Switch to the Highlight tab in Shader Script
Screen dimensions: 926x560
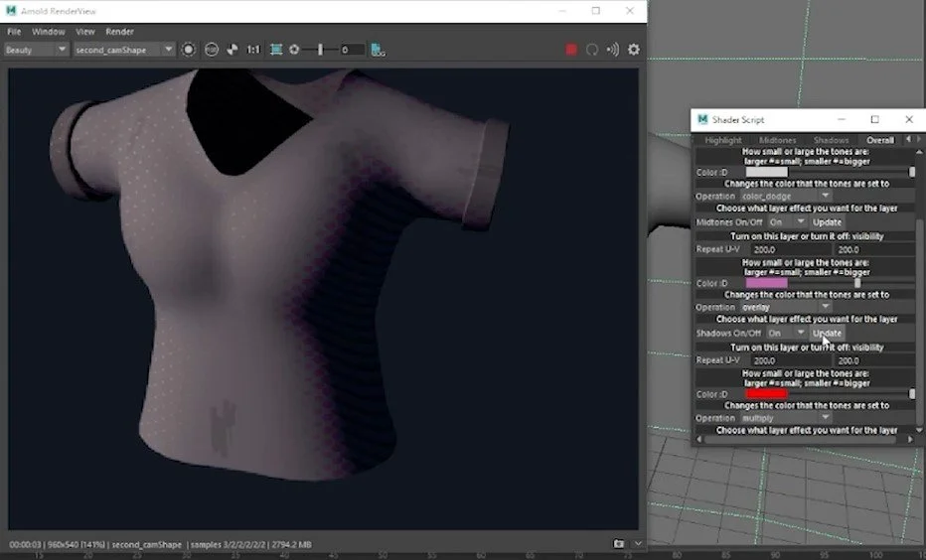click(x=723, y=140)
